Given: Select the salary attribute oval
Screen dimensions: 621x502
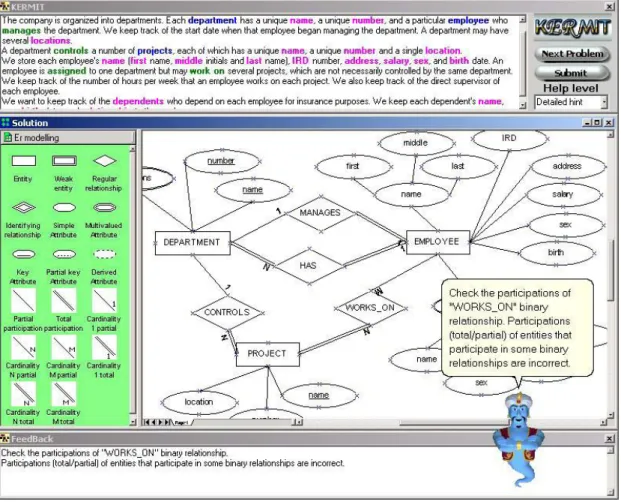Looking at the screenshot, I should (563, 194).
